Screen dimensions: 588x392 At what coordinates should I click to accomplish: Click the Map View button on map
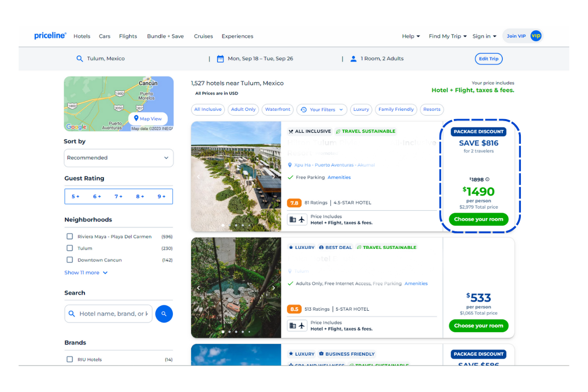[148, 119]
